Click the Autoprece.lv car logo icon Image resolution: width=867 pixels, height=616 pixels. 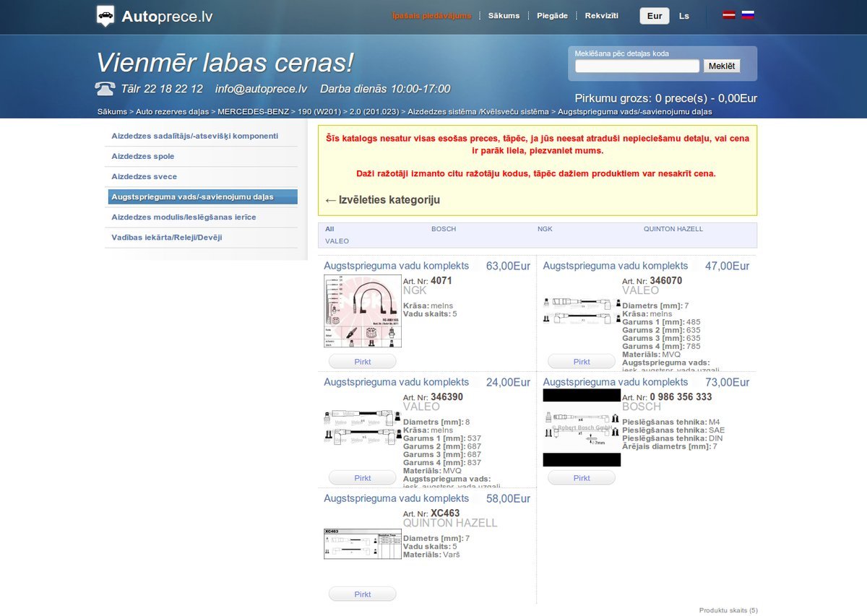(105, 16)
